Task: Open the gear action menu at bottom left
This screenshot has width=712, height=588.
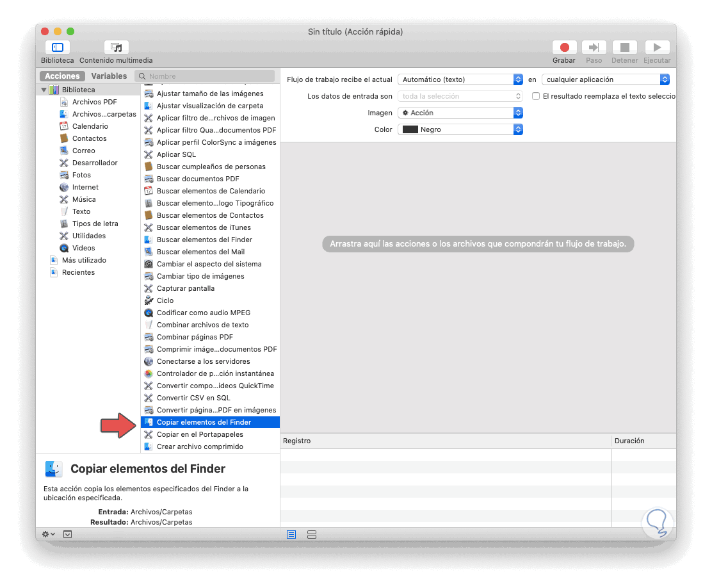Action: [x=47, y=534]
